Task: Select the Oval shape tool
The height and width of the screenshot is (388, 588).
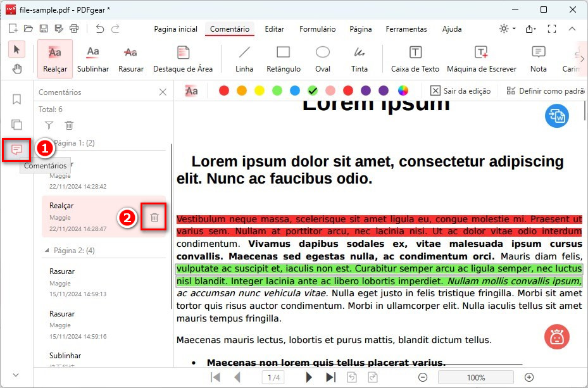Action: [x=322, y=59]
